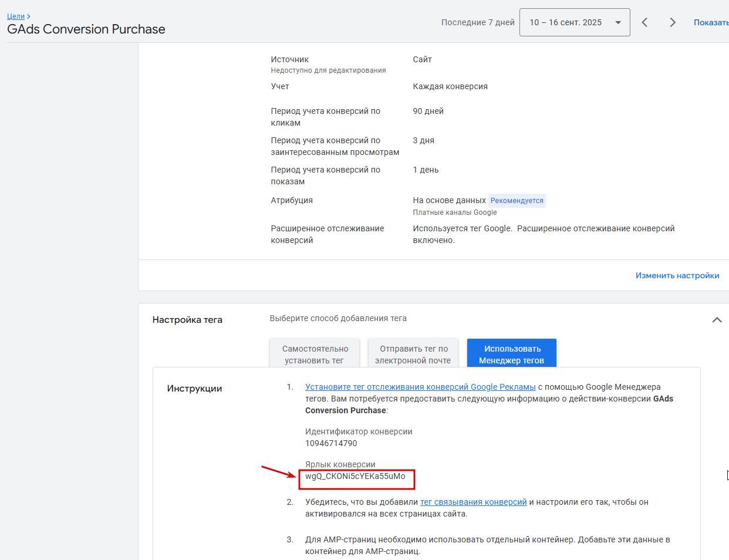Click the Показать button at top right
The width and height of the screenshot is (729, 560).
pos(711,22)
